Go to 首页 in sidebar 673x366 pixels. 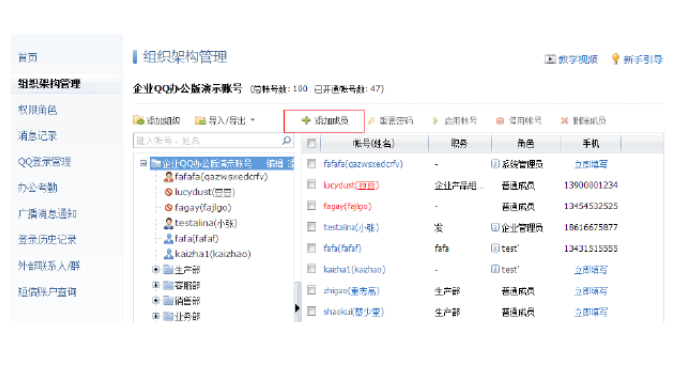tap(28, 57)
